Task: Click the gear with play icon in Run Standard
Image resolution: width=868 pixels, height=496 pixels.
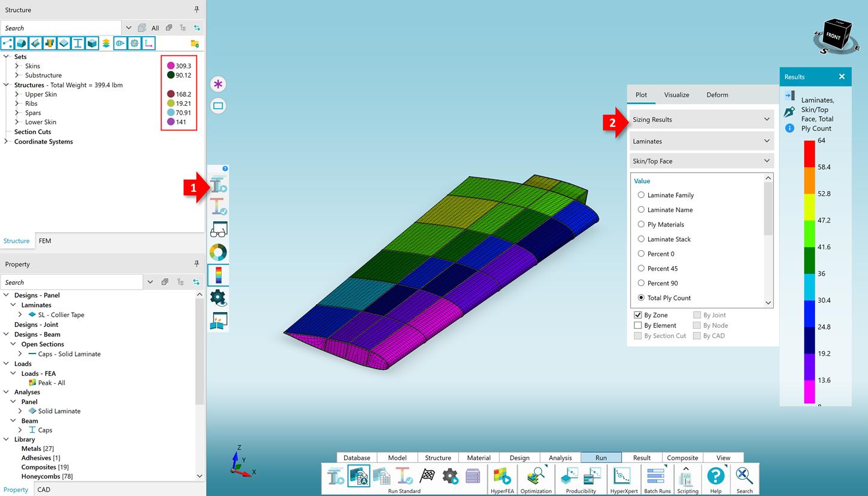Action: tap(450, 476)
